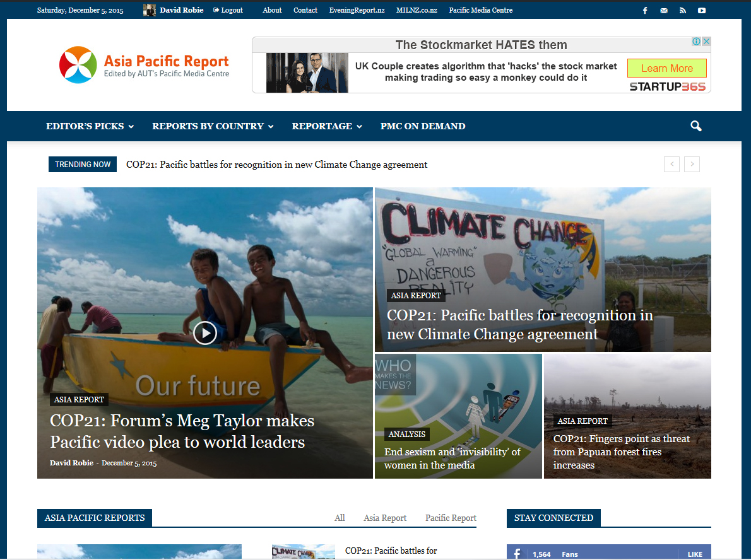Image resolution: width=751 pixels, height=560 pixels.
Task: Play the Meg Taylor video
Action: (205, 332)
